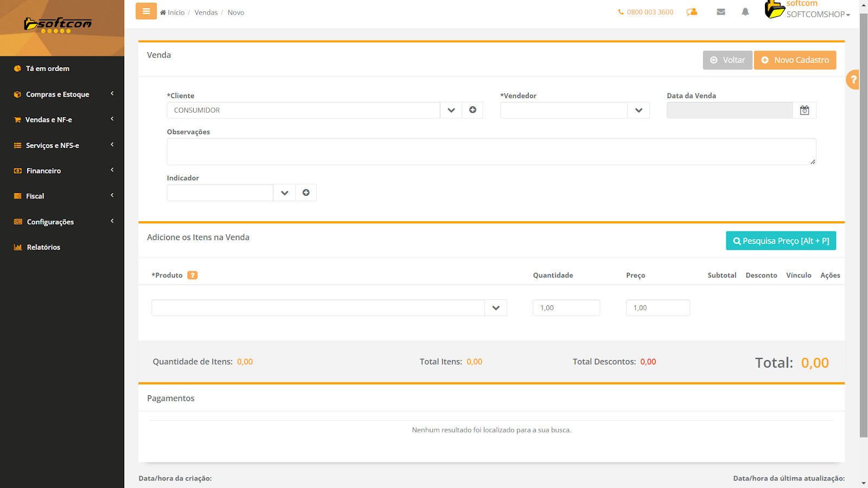Open the envelope messages icon

click(720, 12)
